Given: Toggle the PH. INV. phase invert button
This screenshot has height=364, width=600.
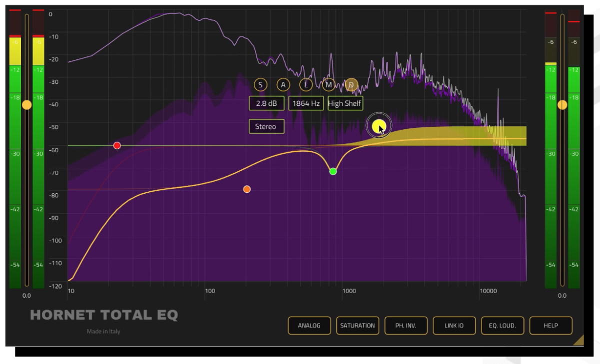Looking at the screenshot, I should pos(406,326).
